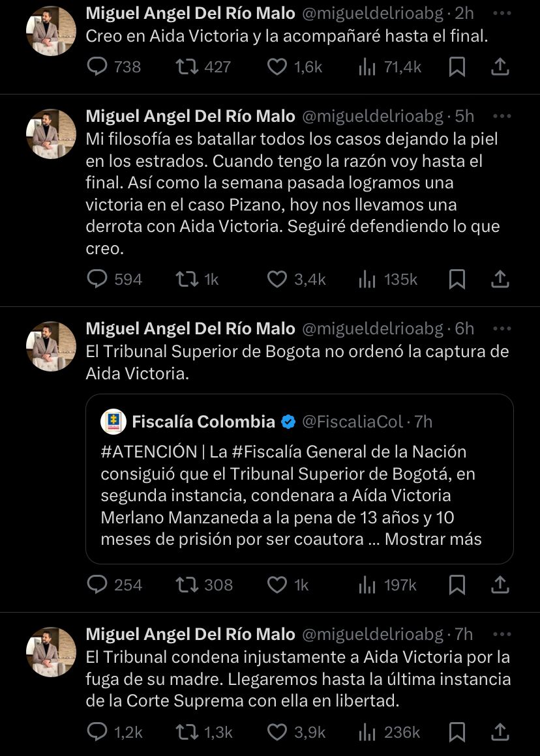Bookmark the 'Creo en Aida Victoria' tweet
The image size is (540, 756).
pyautogui.click(x=457, y=66)
